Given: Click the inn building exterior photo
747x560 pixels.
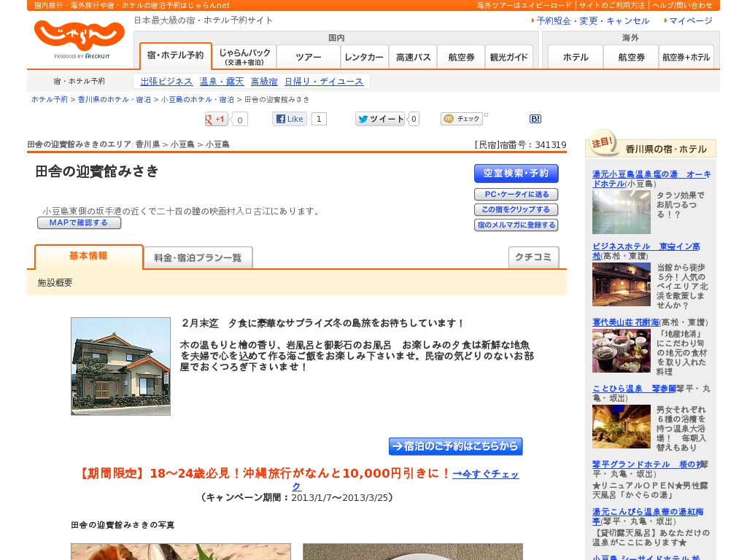Looking at the screenshot, I should coord(120,366).
